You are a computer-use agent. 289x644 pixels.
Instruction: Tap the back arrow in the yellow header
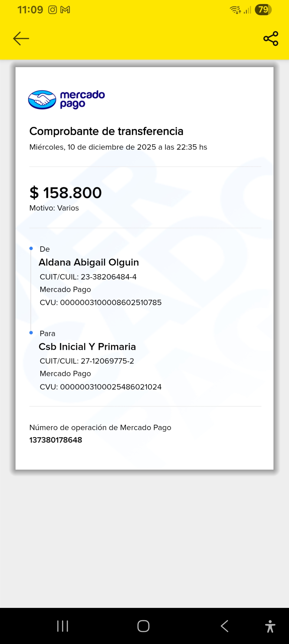(x=21, y=39)
